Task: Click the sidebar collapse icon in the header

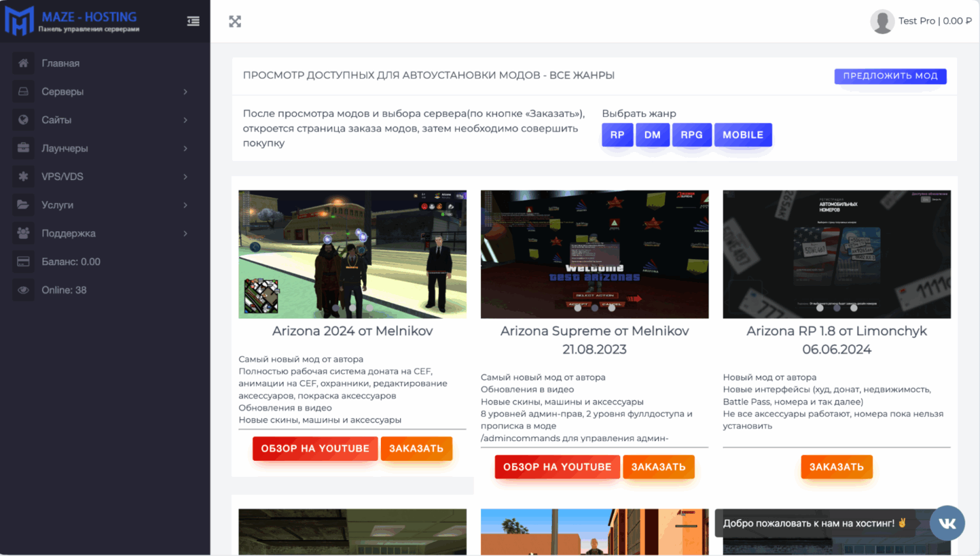Action: pyautogui.click(x=193, y=21)
